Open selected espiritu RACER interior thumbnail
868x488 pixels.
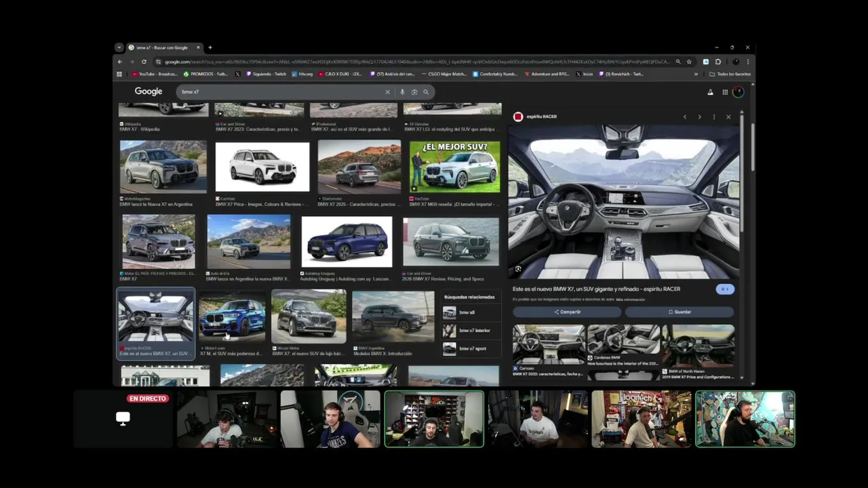pyautogui.click(x=156, y=318)
